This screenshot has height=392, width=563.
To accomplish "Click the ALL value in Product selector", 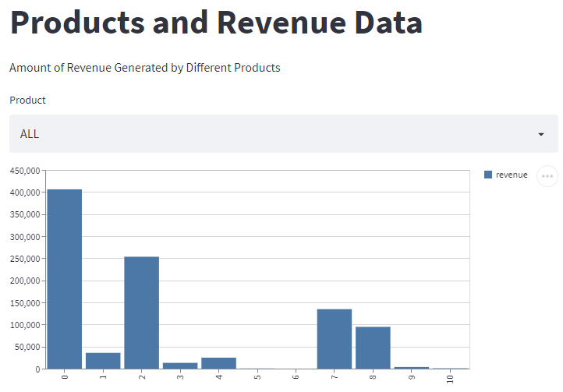I will tap(30, 134).
